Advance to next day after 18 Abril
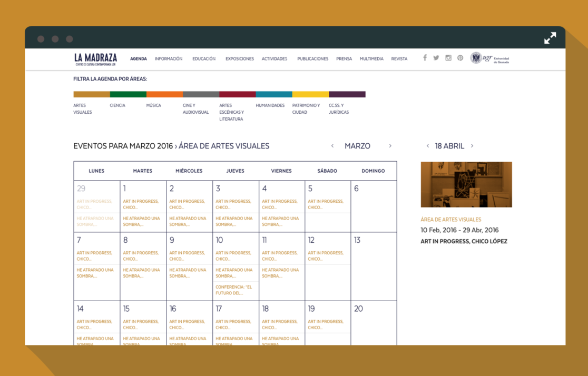The width and height of the screenshot is (588, 376). pyautogui.click(x=472, y=146)
